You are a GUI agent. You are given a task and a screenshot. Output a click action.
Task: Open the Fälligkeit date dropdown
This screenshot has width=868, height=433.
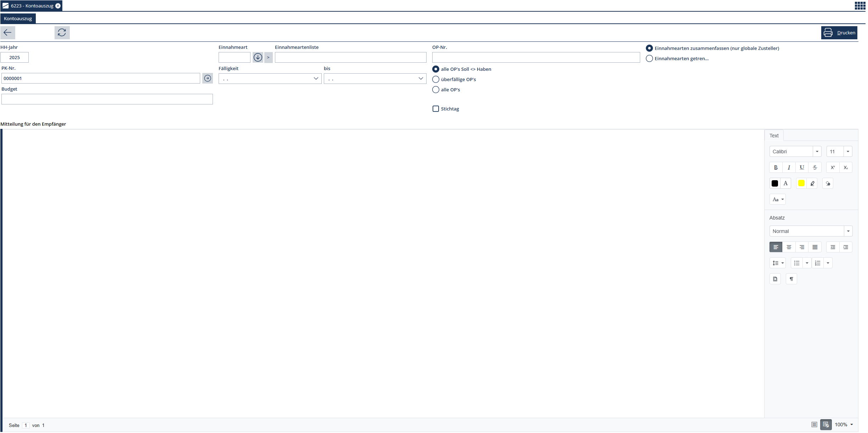click(316, 79)
